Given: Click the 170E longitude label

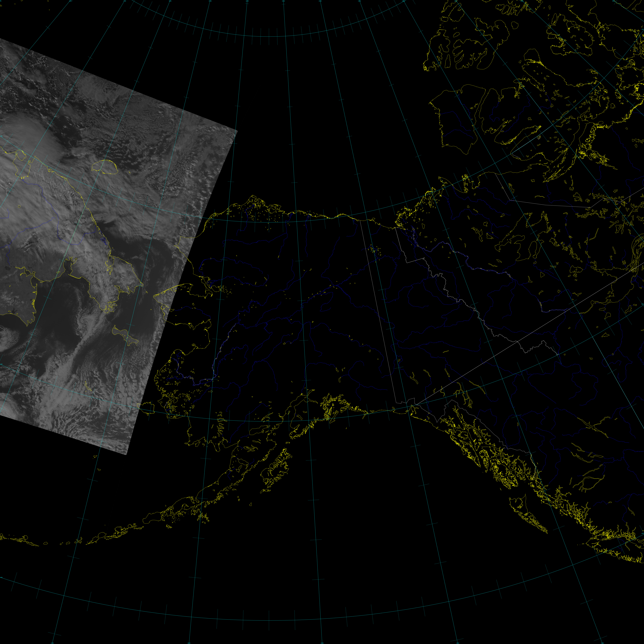Looking at the screenshot, I should 125,1.
